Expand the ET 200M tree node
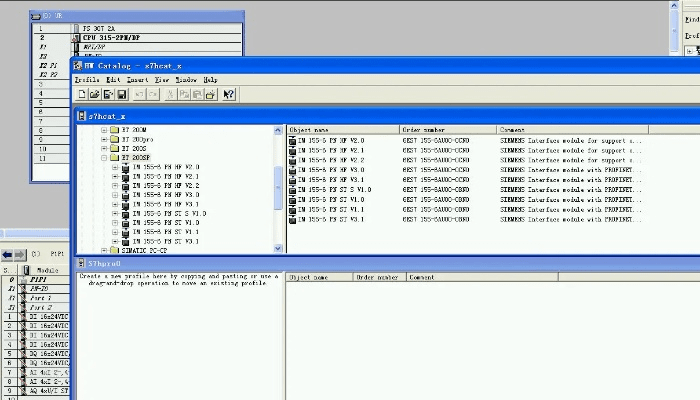The image size is (700, 400). click(x=103, y=130)
